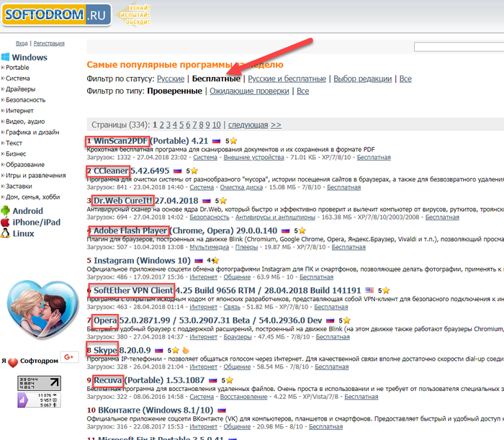Open the SoftEther VPN Client page
Viewport: 504px width, 440px height.
[x=228, y=290]
